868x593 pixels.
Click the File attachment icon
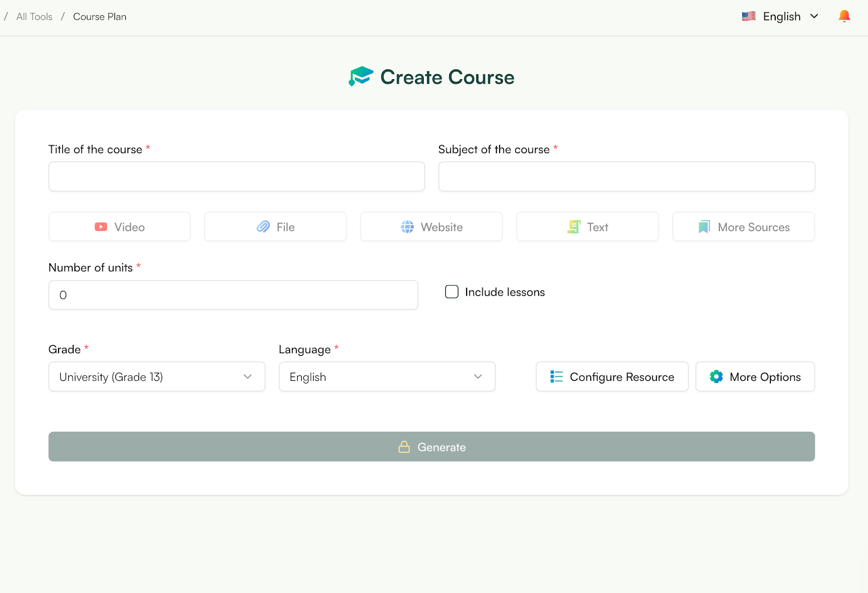pos(263,227)
